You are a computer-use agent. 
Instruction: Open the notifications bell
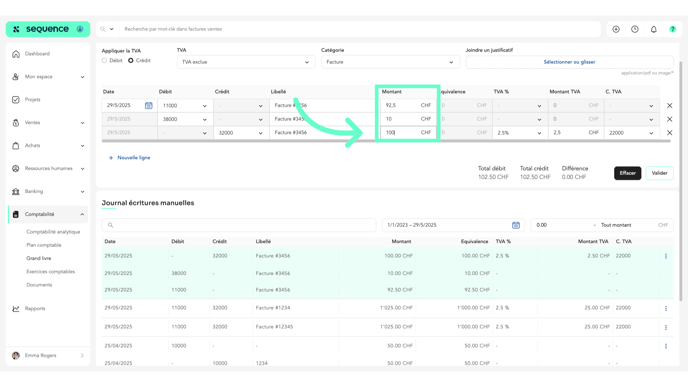coord(654,29)
